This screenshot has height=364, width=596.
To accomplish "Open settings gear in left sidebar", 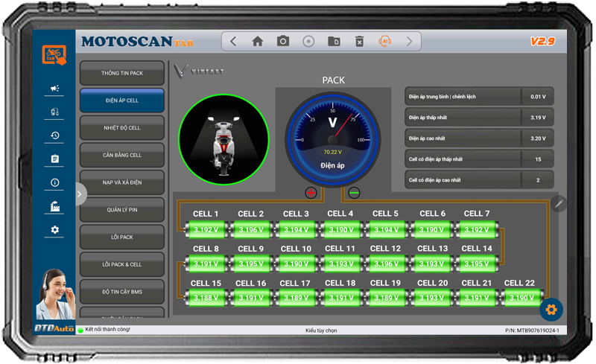I will click(54, 230).
